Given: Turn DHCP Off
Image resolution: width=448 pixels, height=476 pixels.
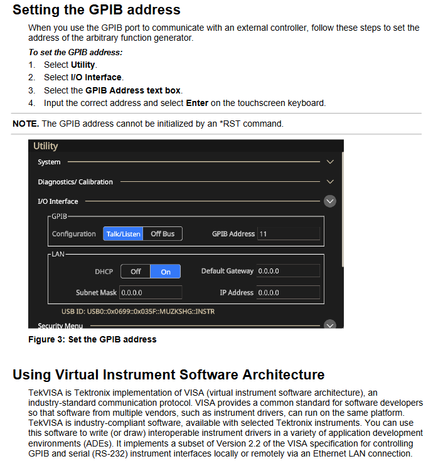Looking at the screenshot, I should (136, 272).
